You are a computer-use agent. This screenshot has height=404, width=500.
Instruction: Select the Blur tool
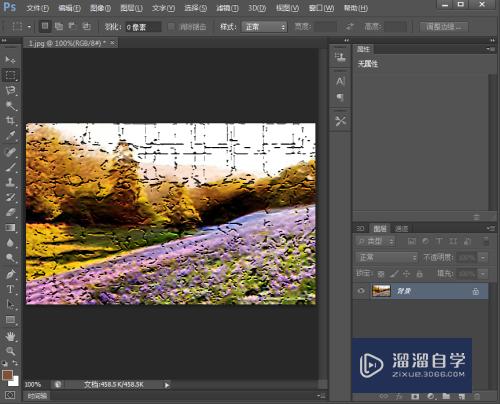point(10,243)
